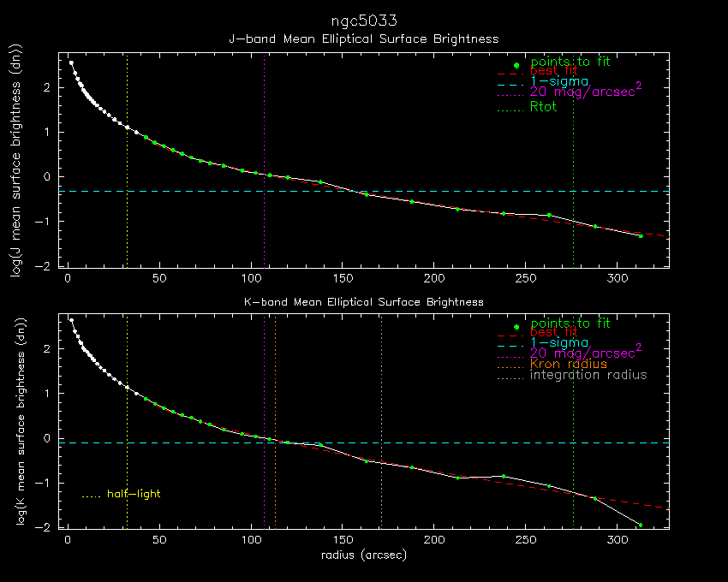Select the 'integration radius' legend entry
Viewport: 728px width, 582px height.
588,375
